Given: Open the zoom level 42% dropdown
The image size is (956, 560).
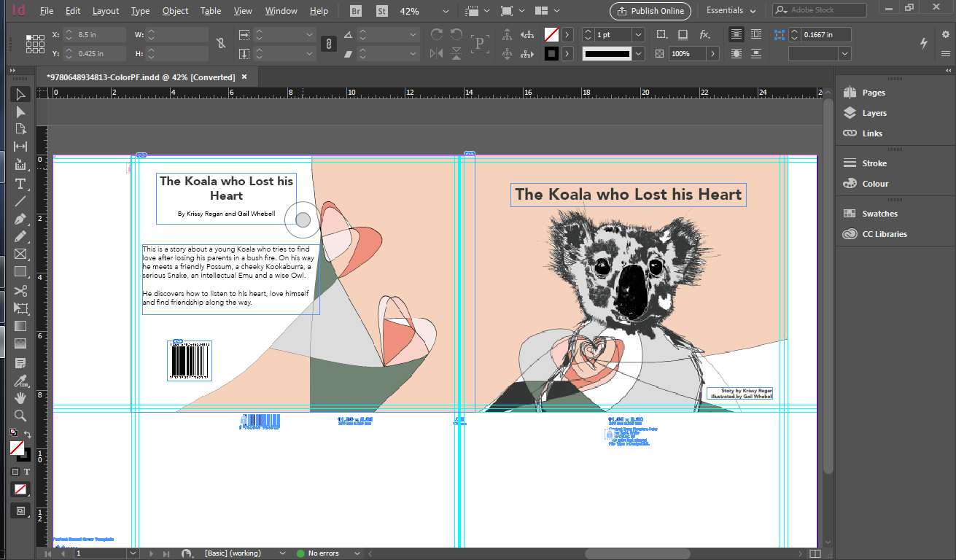Looking at the screenshot, I should tap(446, 11).
